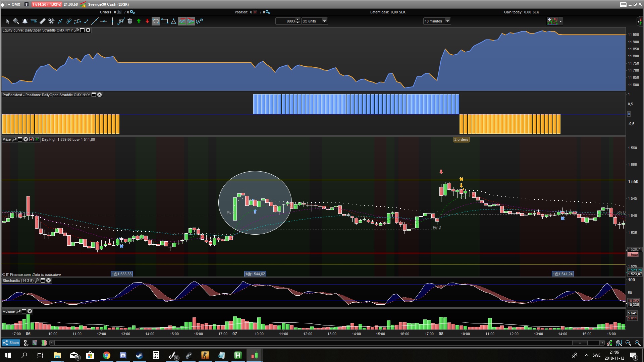Select the magnifying glass zoom tool
Image resolution: width=644 pixels, height=362 pixels.
[x=16, y=21]
